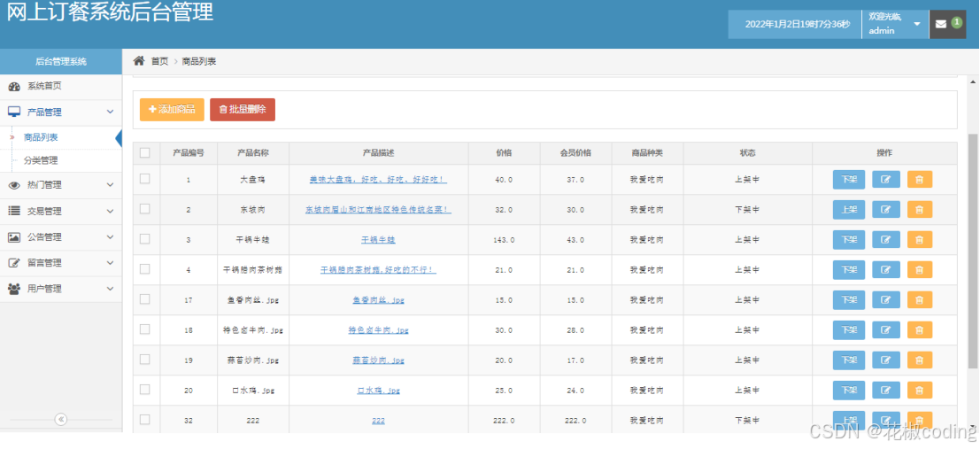The height and width of the screenshot is (449, 980).
Task: Click the 添加商品 button
Action: (172, 110)
